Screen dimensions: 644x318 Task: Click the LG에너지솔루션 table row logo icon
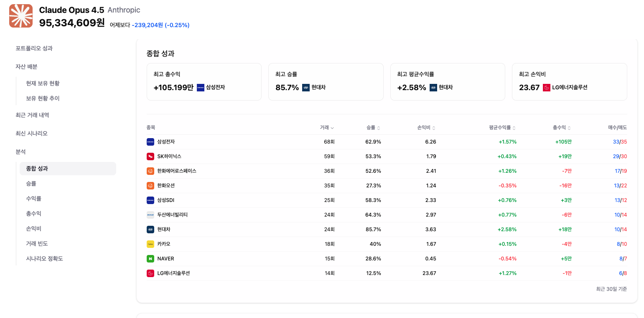(150, 273)
